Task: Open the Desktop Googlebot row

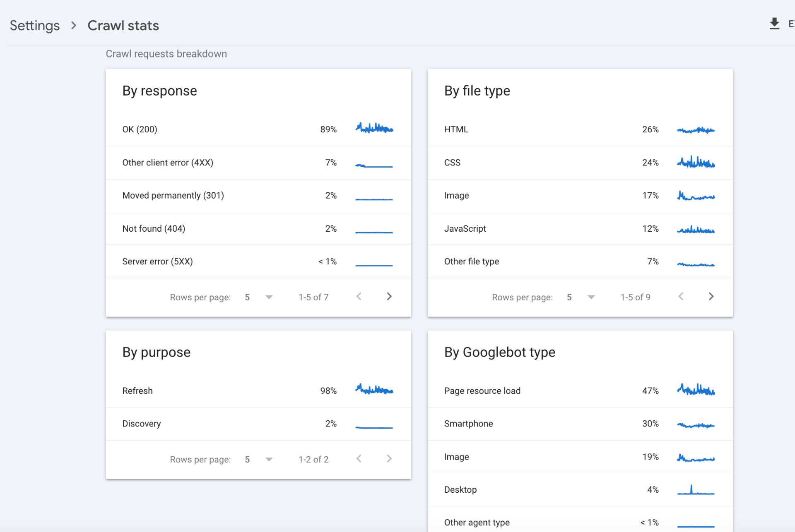Action: [580, 490]
